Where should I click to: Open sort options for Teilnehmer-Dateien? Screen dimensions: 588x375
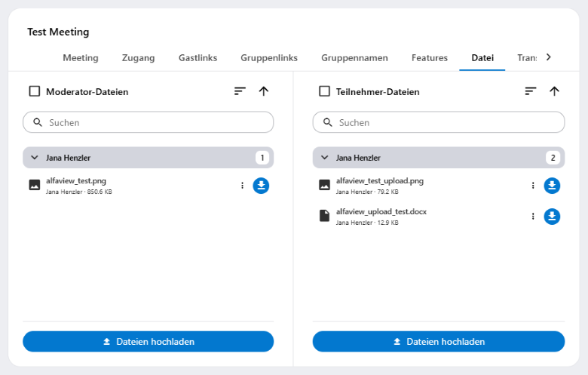pos(531,91)
